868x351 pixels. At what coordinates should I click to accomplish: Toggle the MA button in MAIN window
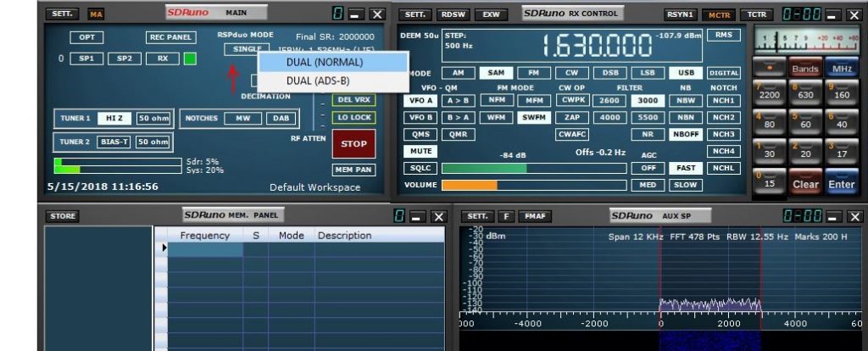click(x=97, y=14)
